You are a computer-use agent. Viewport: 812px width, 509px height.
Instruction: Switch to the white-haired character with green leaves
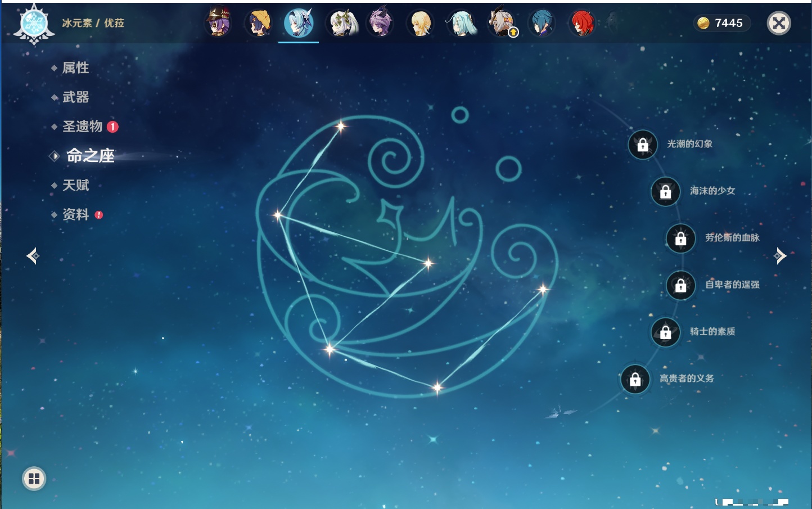pyautogui.click(x=343, y=22)
